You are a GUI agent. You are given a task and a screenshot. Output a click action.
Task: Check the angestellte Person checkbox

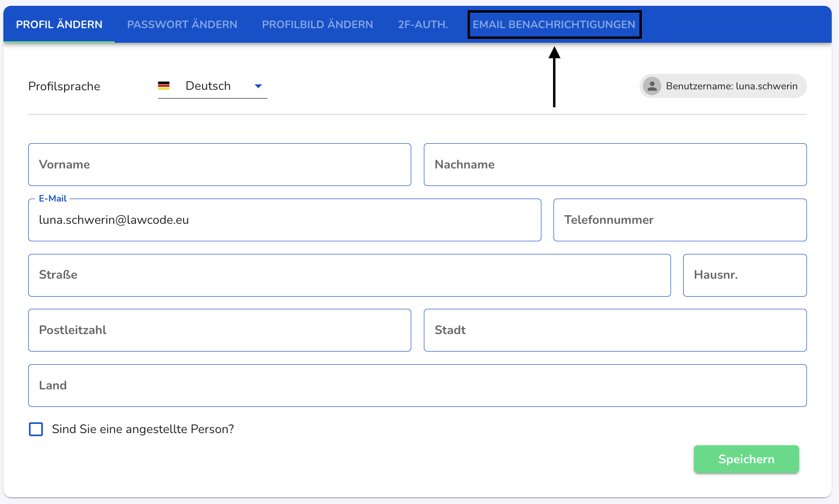(36, 429)
